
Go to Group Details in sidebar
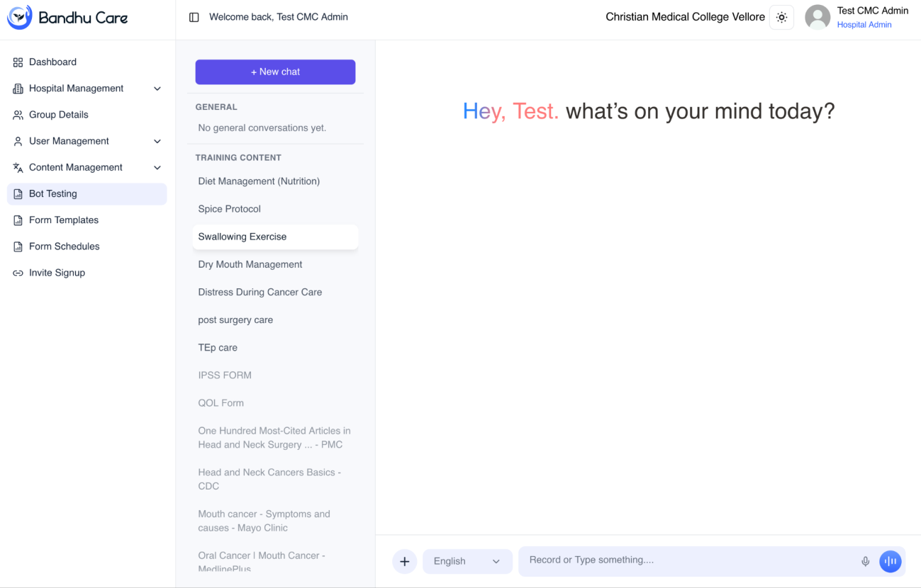87,115
